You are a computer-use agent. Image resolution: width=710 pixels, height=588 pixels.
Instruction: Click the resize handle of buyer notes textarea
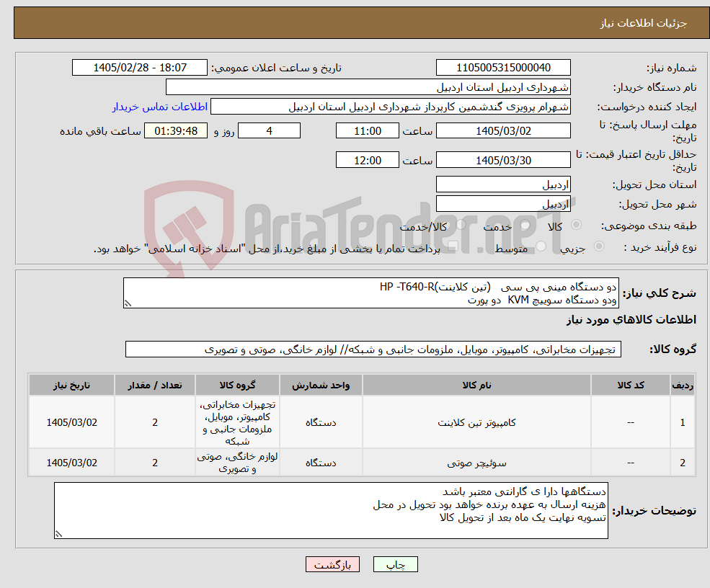(58, 534)
